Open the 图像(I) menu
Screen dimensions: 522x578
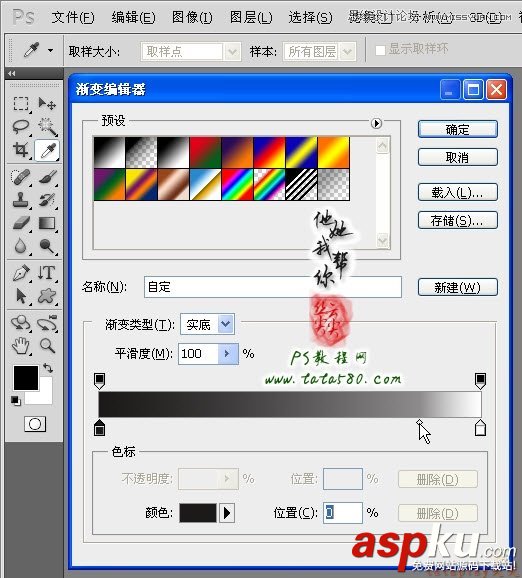[192, 17]
